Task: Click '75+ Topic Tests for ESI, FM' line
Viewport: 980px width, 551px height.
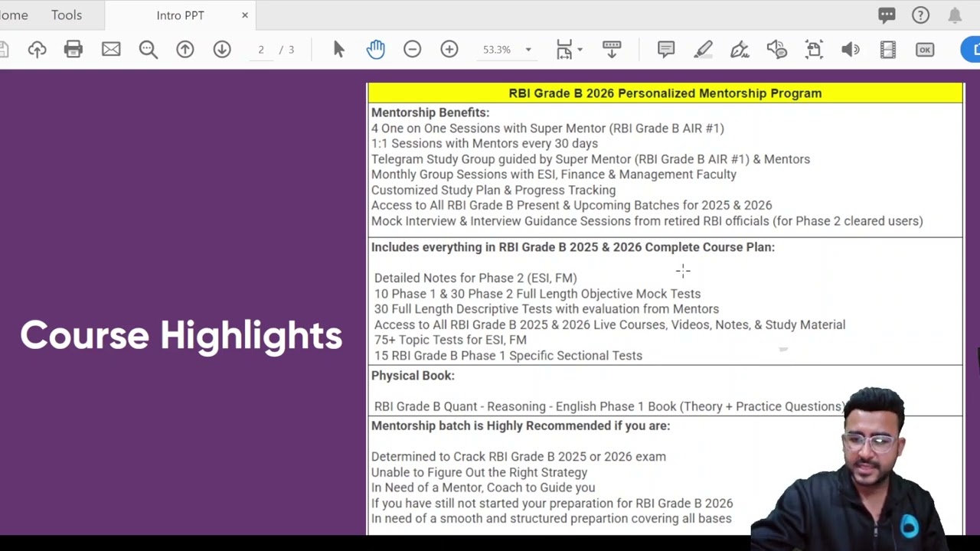Action: click(x=450, y=340)
